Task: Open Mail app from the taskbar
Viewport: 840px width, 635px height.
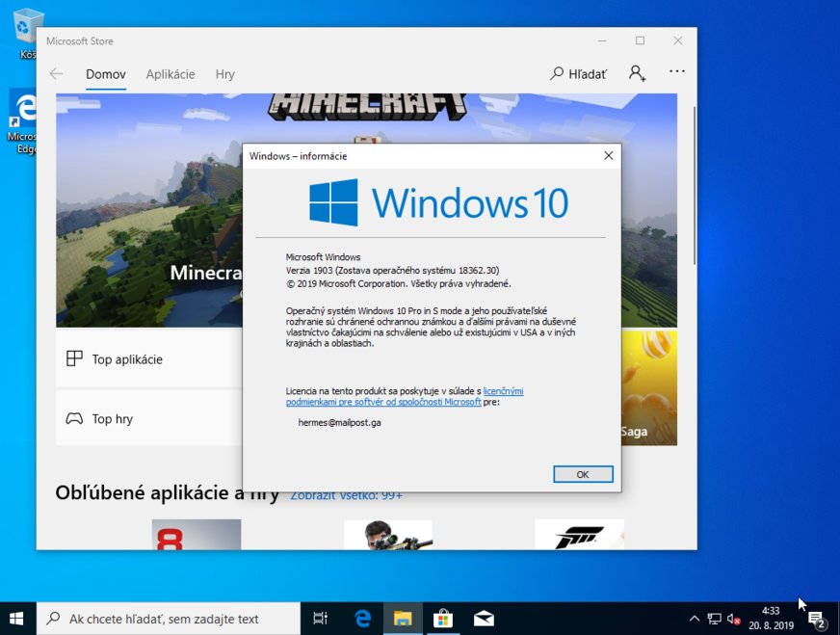Action: click(484, 619)
